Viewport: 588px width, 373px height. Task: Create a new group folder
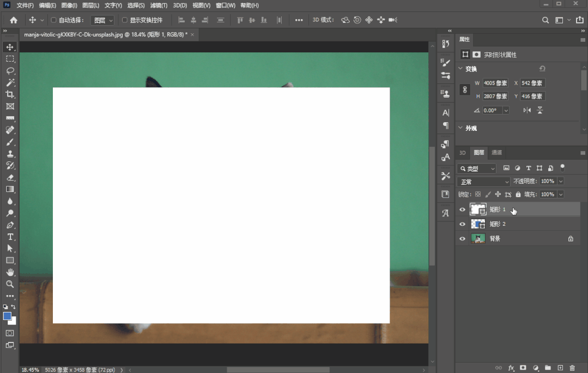coord(548,368)
